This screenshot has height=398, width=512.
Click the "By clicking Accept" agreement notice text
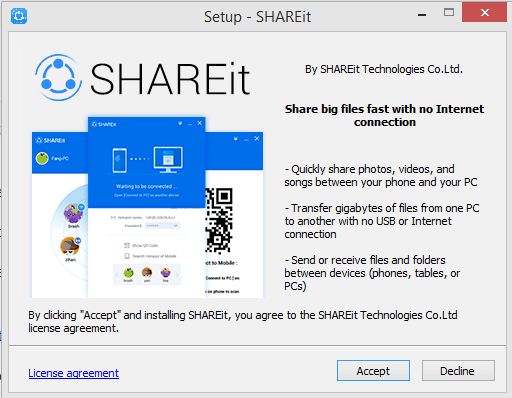[243, 321]
